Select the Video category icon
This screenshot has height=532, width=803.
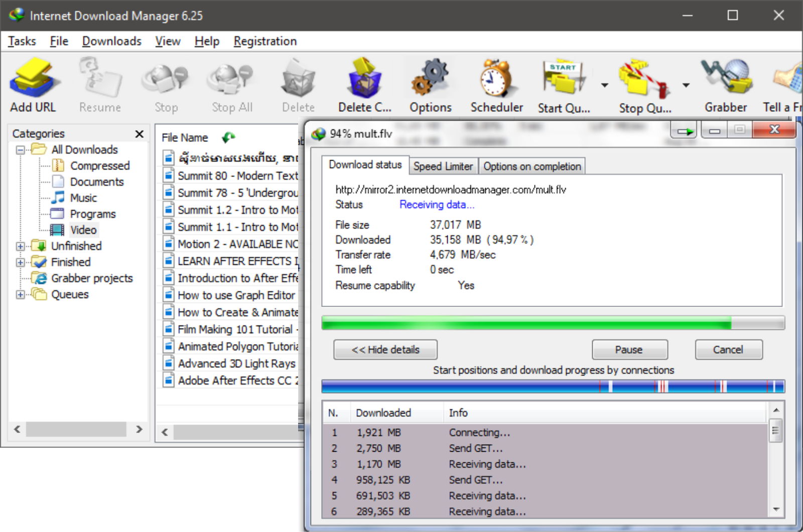click(x=58, y=230)
